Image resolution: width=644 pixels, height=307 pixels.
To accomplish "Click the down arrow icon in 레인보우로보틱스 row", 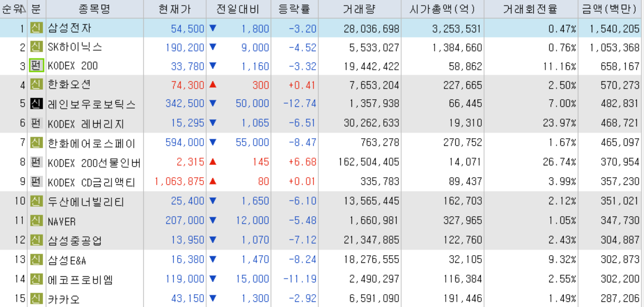I will 212,103.
